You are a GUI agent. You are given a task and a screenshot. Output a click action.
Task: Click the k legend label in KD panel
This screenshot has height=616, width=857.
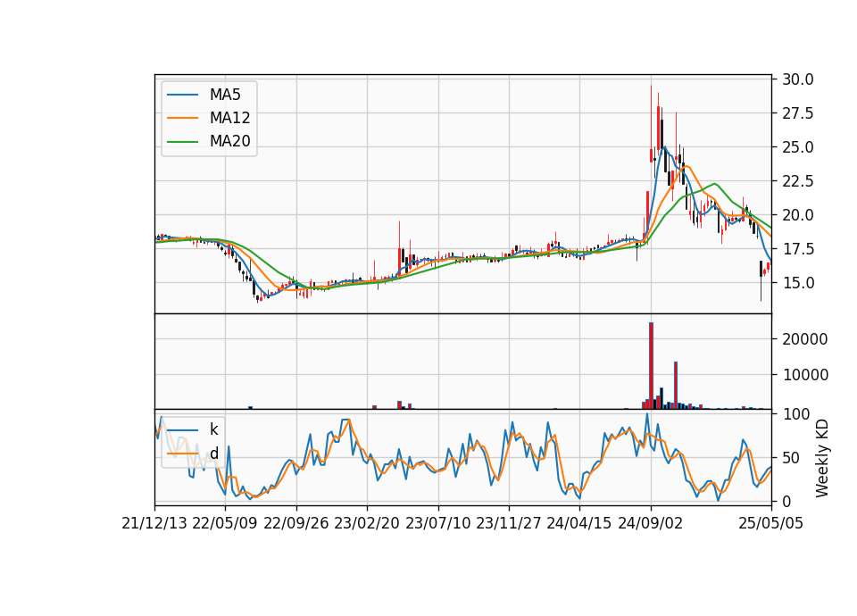213,429
